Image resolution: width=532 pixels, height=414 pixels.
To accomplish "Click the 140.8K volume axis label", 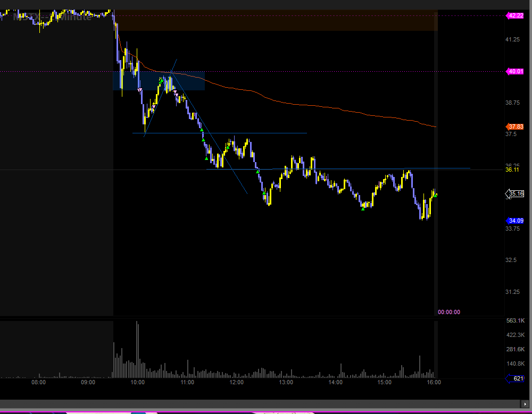I will tap(516, 364).
